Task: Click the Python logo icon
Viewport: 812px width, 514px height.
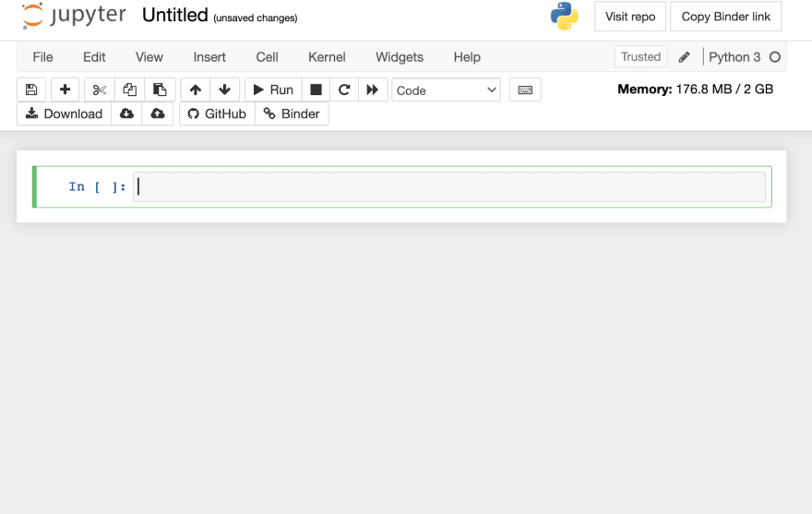Action: (564, 16)
